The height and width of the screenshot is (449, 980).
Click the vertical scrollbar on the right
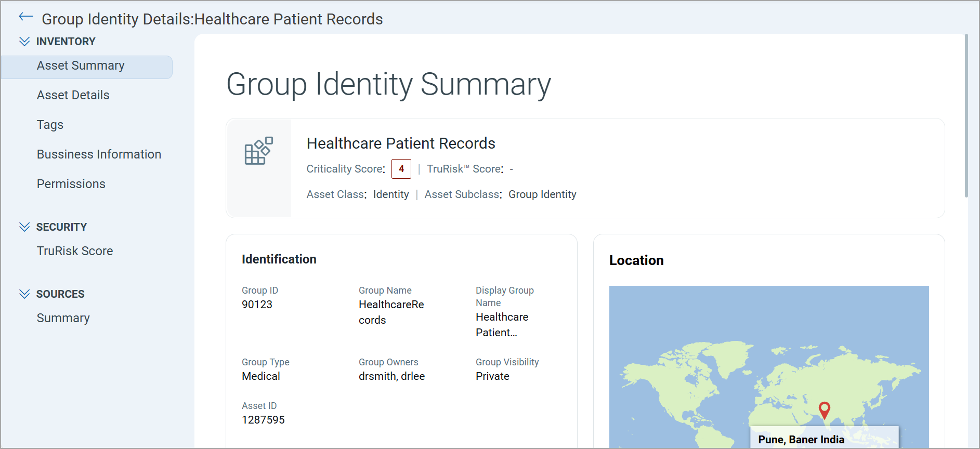(966, 115)
